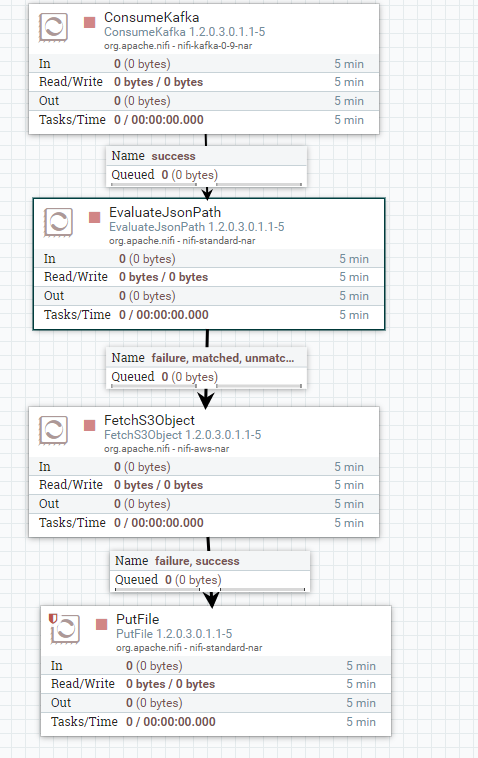Click the stopped status square on EvaluateJsonPath
The width and height of the screenshot is (478, 758).
pos(94,218)
